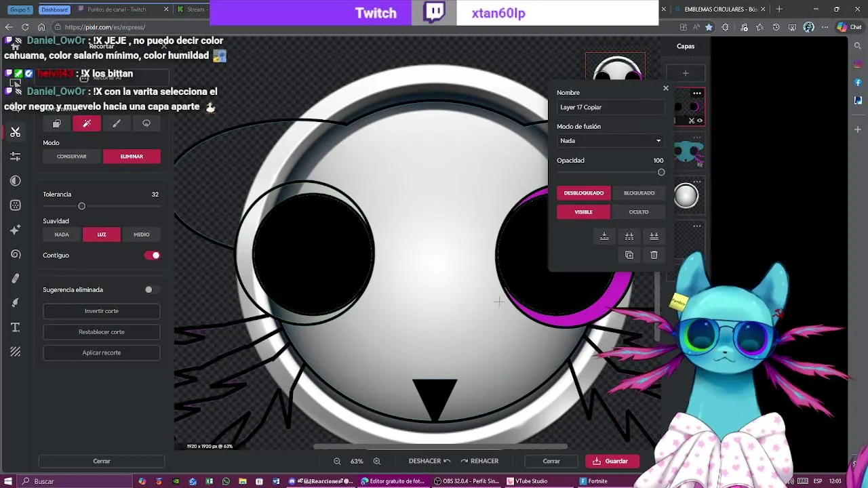
Task: Click browser bookmark star icon
Action: (709, 27)
